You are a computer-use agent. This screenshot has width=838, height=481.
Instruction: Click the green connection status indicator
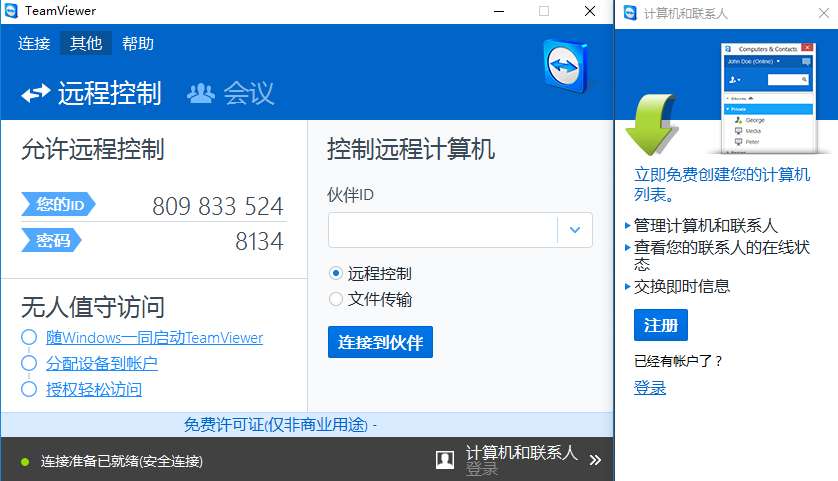[x=25, y=462]
